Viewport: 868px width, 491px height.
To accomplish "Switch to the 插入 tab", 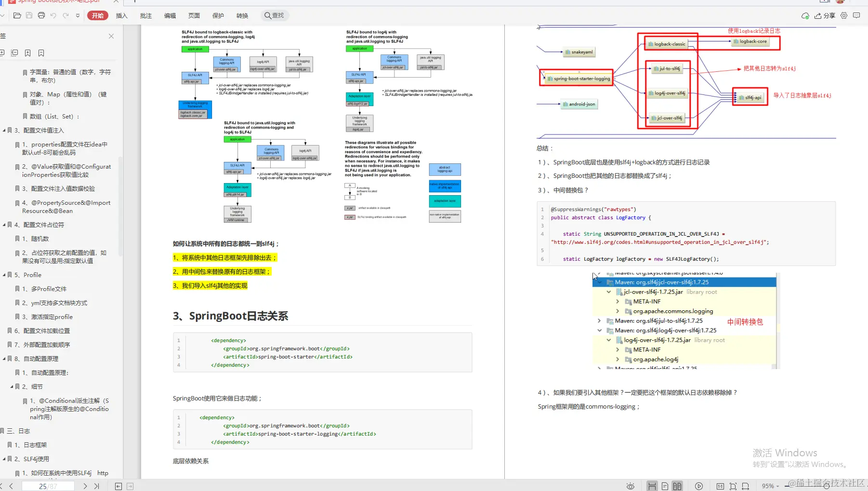I will [122, 15].
